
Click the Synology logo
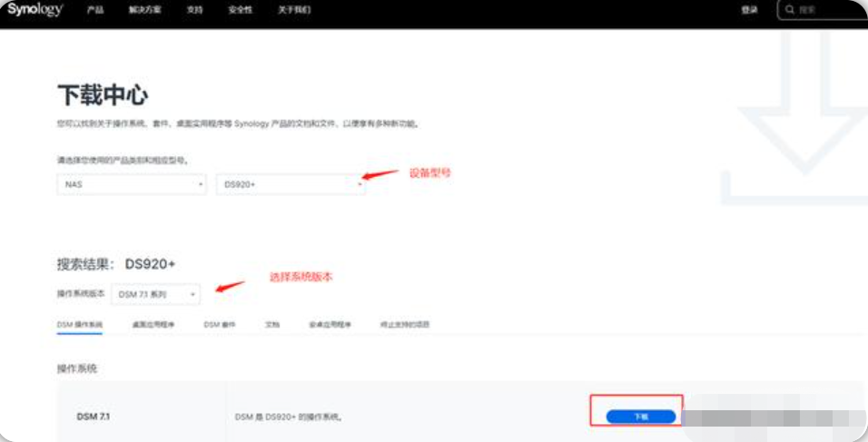click(35, 10)
